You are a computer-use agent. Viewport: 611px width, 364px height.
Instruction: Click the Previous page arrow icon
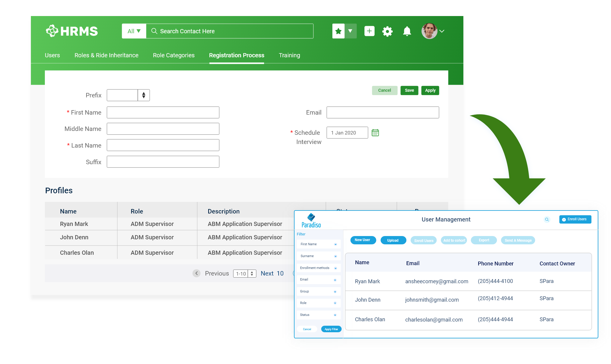(x=196, y=273)
